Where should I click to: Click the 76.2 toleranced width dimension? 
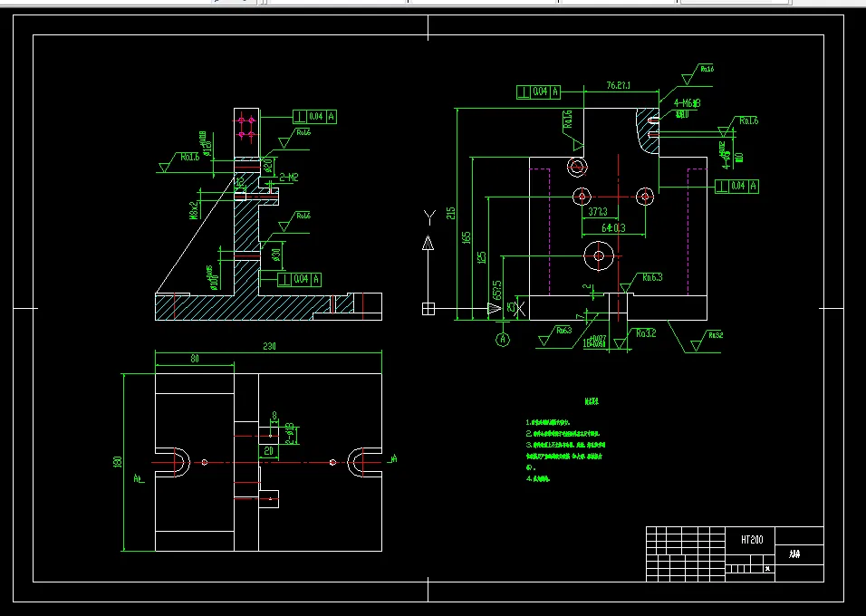[x=618, y=86]
